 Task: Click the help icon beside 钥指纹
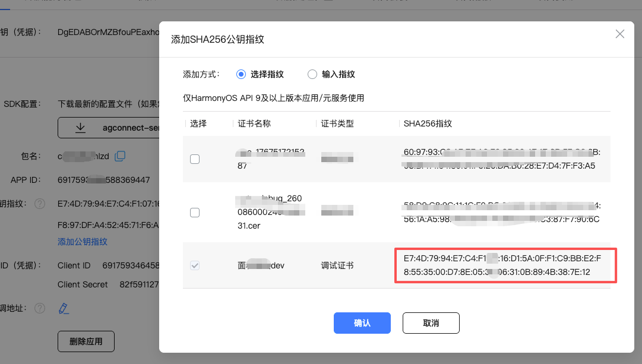40,204
